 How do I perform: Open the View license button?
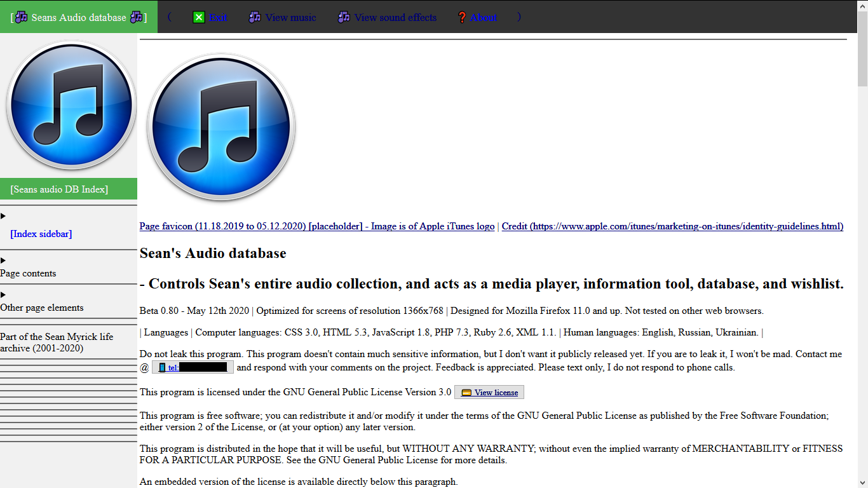[x=489, y=392]
